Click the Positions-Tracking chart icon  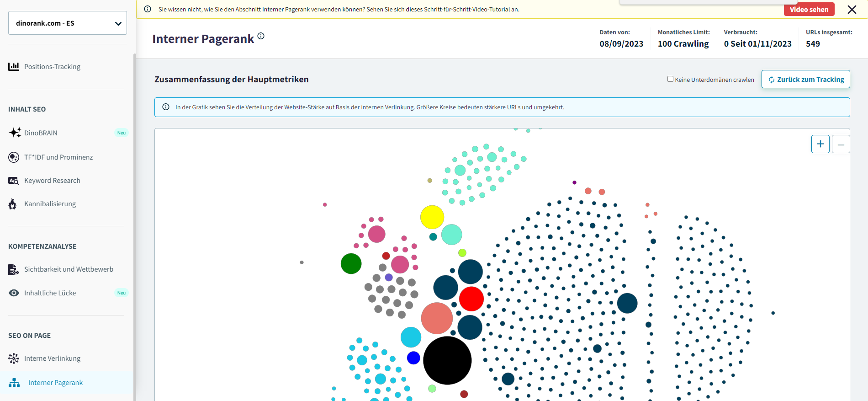(14, 67)
